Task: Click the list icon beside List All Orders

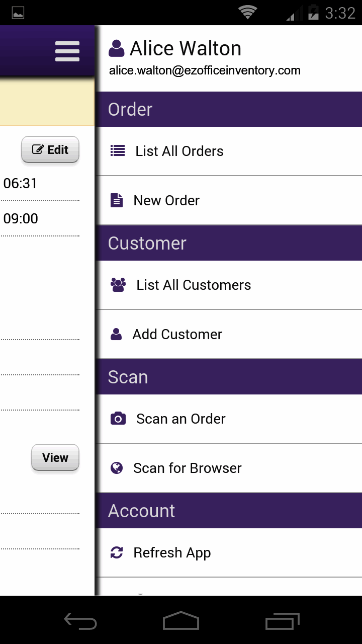Action: 118,151
